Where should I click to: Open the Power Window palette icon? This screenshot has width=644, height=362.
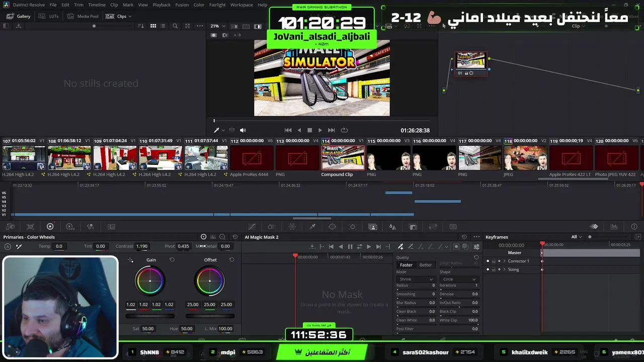coord(332,227)
